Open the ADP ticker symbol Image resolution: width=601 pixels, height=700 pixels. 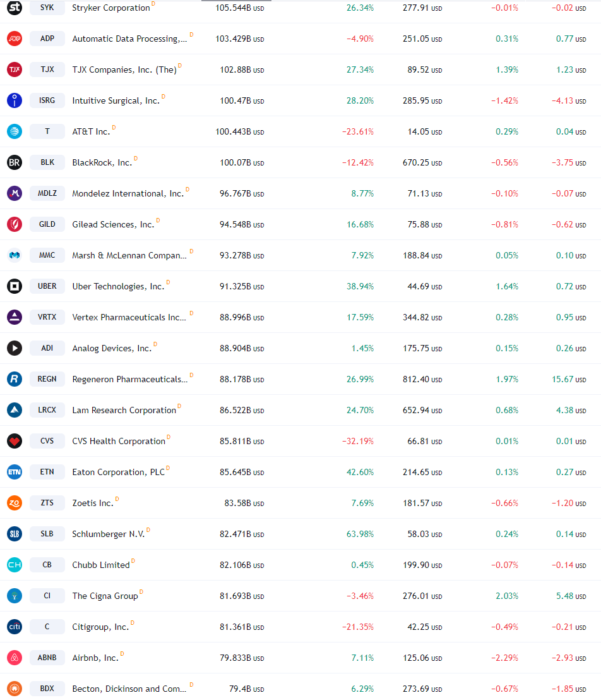pos(47,39)
